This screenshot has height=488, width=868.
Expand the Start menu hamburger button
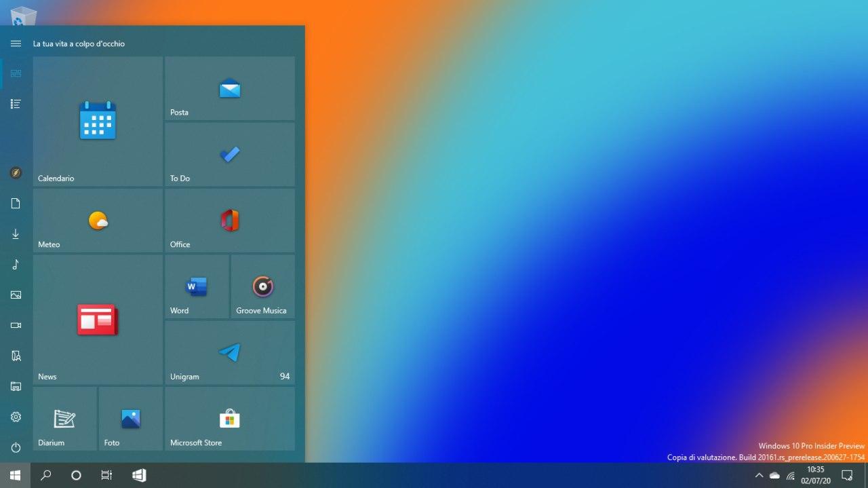point(16,43)
